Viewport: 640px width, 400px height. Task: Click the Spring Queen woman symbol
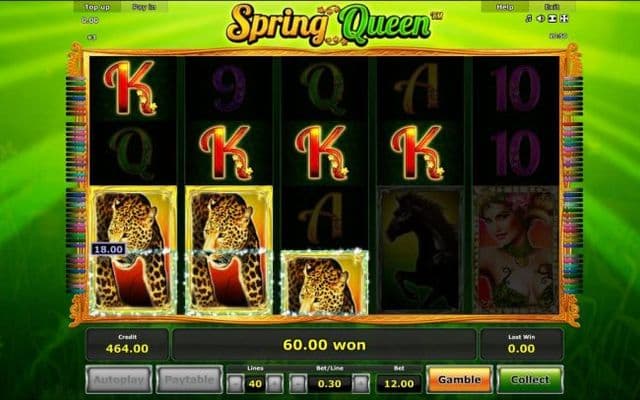pos(516,250)
